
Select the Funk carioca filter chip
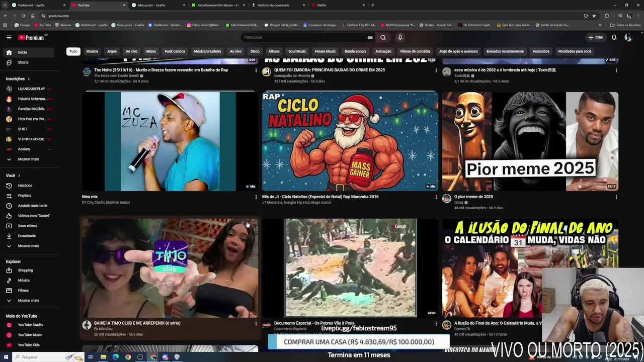click(x=175, y=51)
